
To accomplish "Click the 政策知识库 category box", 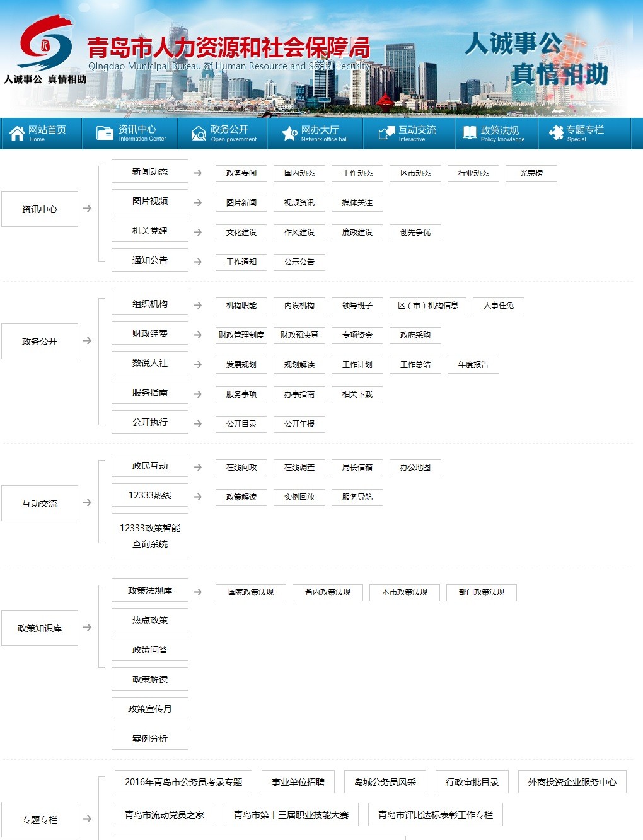I will [x=40, y=628].
